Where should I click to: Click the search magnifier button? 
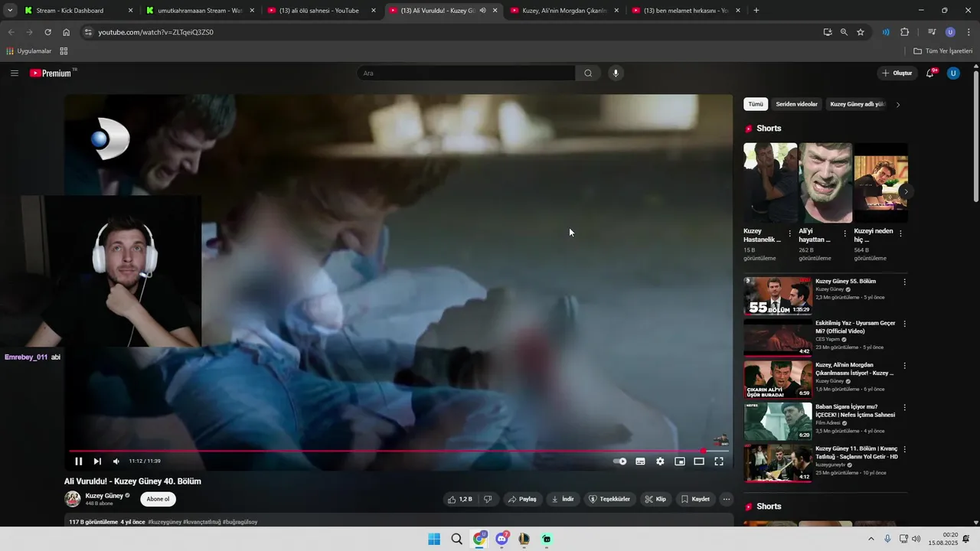588,73
